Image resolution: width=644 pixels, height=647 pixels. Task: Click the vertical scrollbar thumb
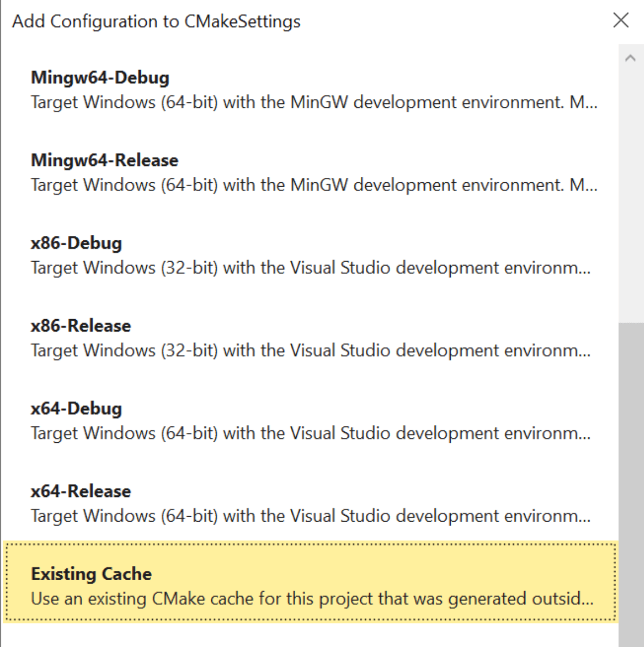631,482
